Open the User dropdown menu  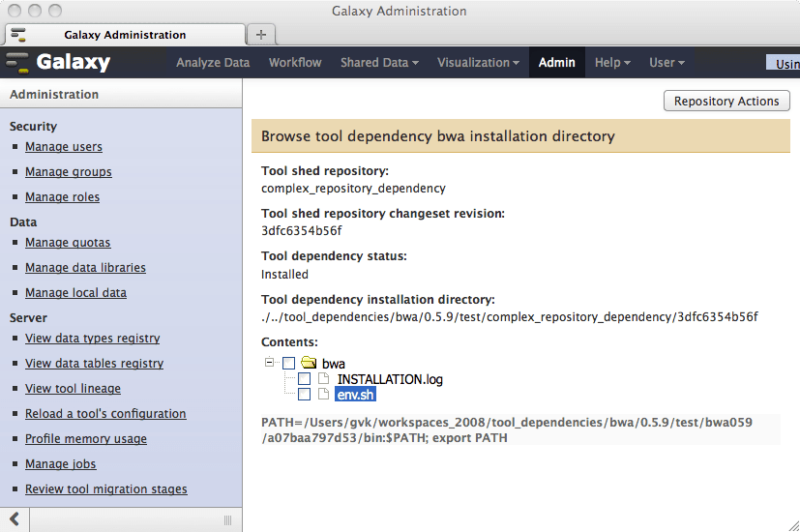coord(667,63)
